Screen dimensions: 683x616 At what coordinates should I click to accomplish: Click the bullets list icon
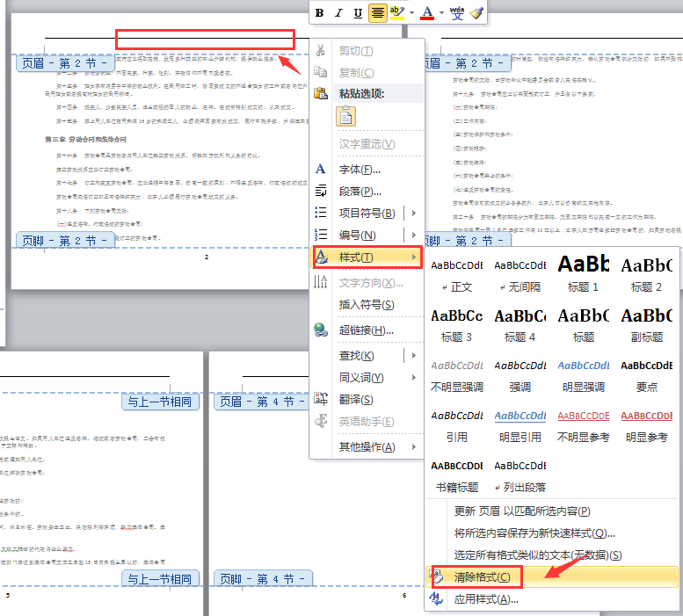tap(321, 213)
